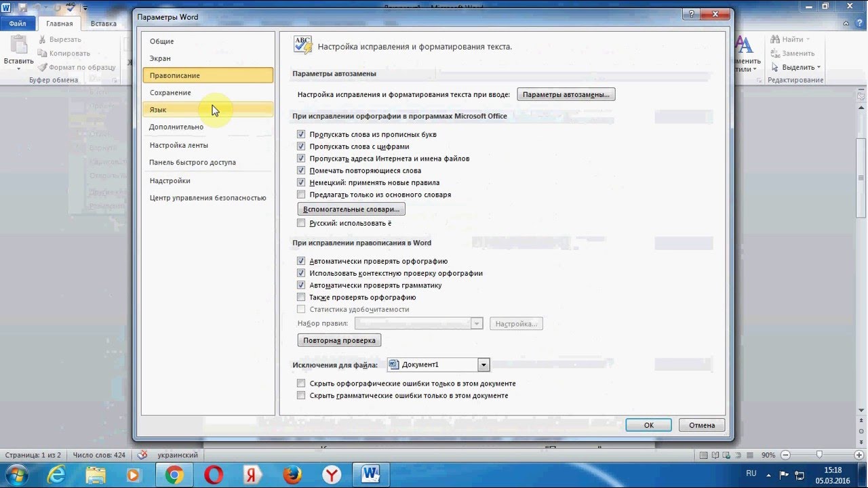Open the Выделить dropdown

pyautogui.click(x=795, y=67)
